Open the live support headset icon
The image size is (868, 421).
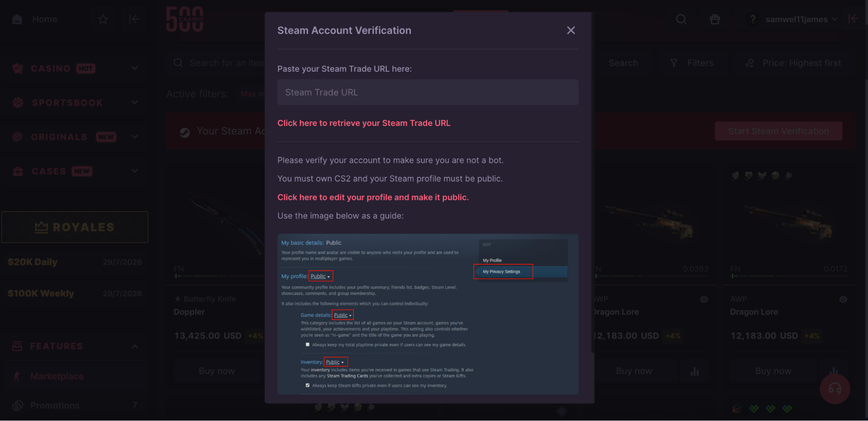835,389
